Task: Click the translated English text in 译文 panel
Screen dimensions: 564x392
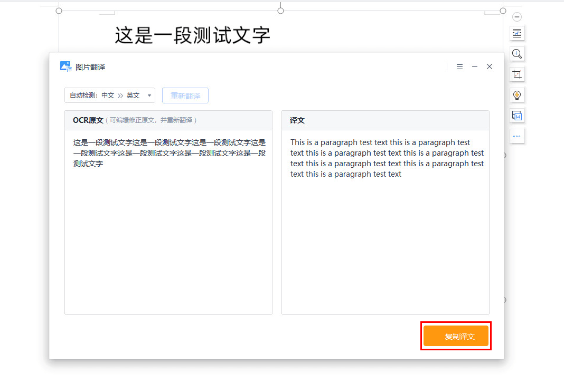Action: pyautogui.click(x=387, y=158)
